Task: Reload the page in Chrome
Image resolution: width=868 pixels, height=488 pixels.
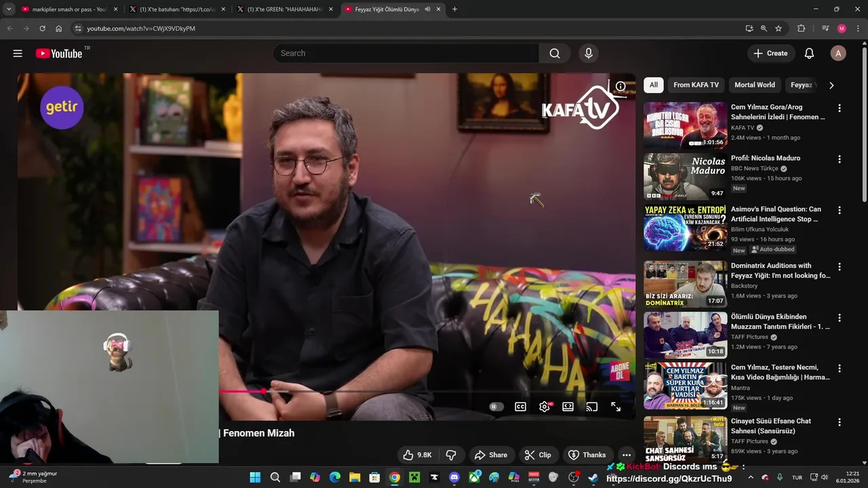Action: (x=42, y=28)
